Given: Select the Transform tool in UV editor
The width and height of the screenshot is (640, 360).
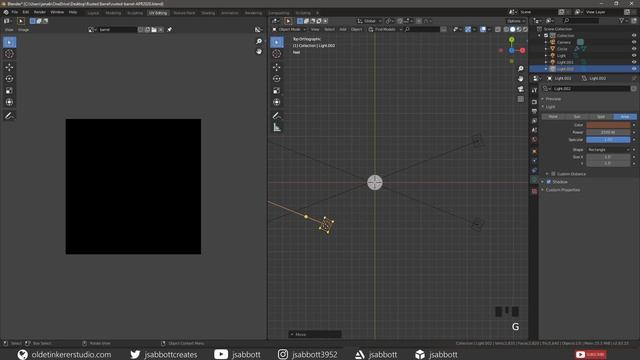Looking at the screenshot, I should [9, 102].
